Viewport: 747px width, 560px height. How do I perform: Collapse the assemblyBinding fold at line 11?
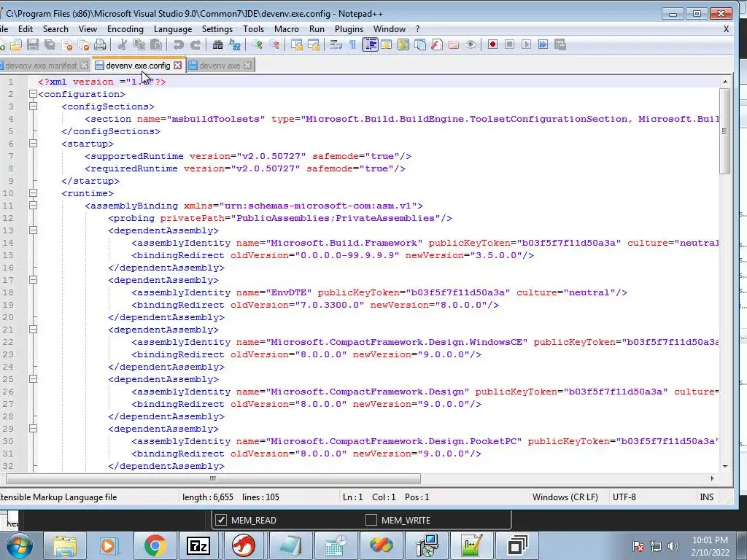coord(33,205)
